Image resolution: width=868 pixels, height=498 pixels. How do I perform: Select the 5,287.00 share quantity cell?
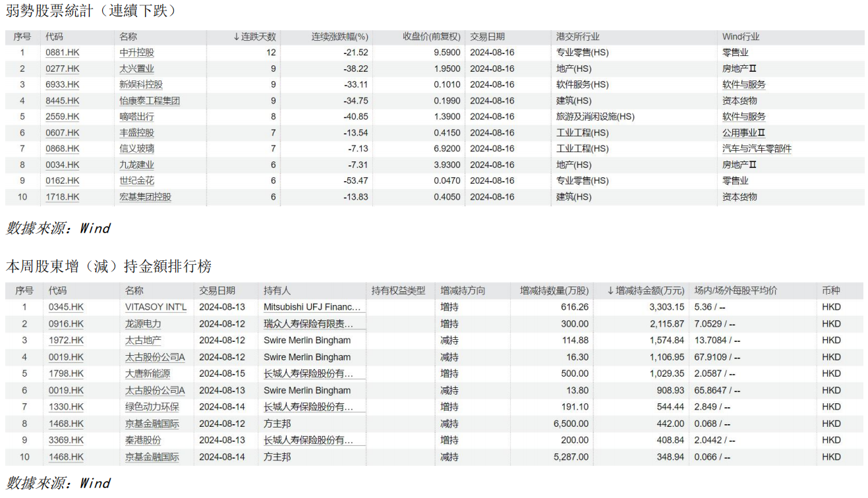(x=571, y=456)
